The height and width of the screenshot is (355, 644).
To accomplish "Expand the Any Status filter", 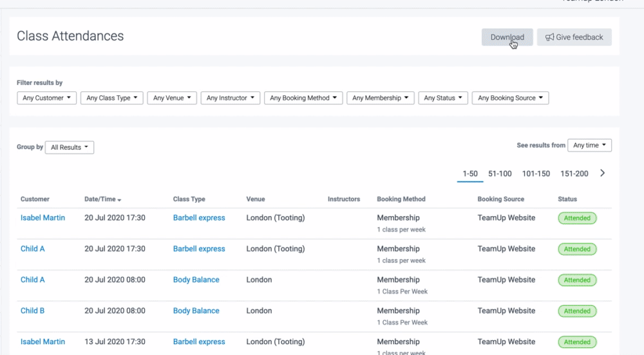I will (442, 98).
